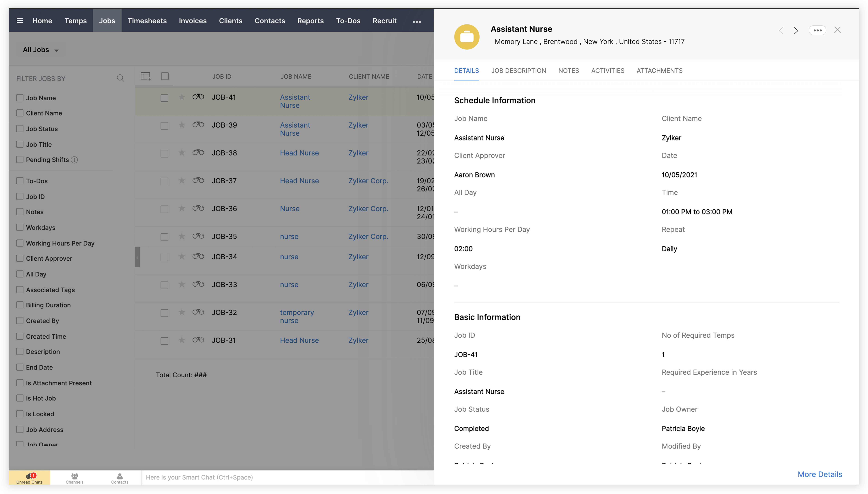Click the JOB ID column header
The height and width of the screenshot is (494, 868).
pos(222,76)
